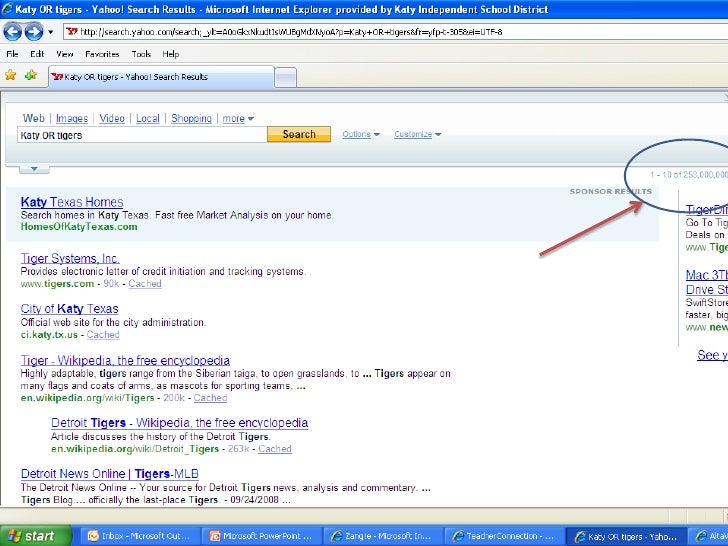Click the search box containing Katy OR tigers
This screenshot has height=546, width=728.
pos(142,135)
